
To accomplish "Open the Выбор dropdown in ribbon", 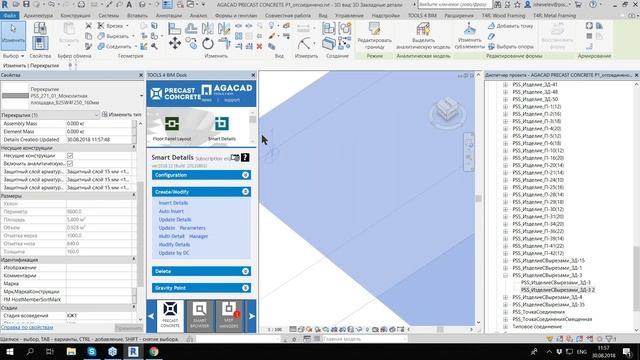I will coord(13,56).
